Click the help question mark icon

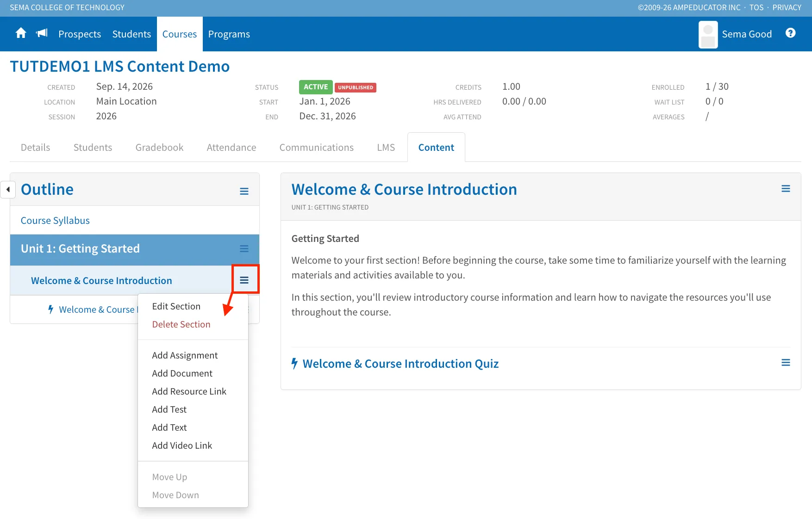791,33
